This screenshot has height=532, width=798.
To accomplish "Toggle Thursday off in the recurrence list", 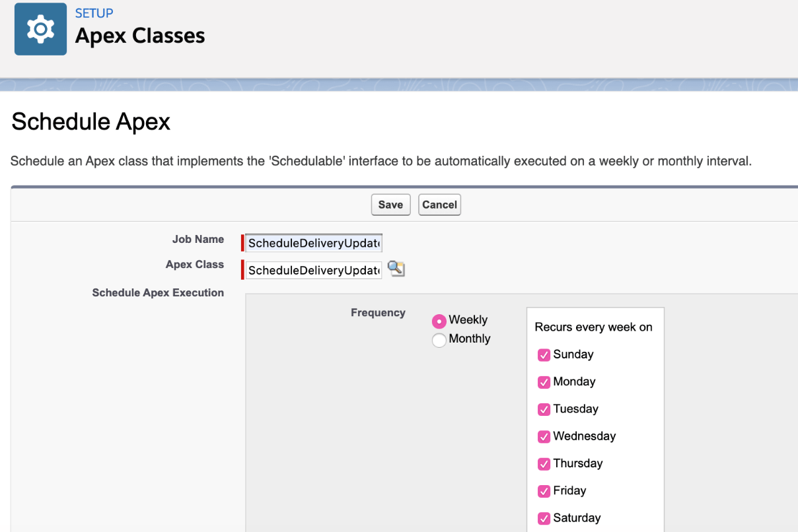I will [543, 463].
